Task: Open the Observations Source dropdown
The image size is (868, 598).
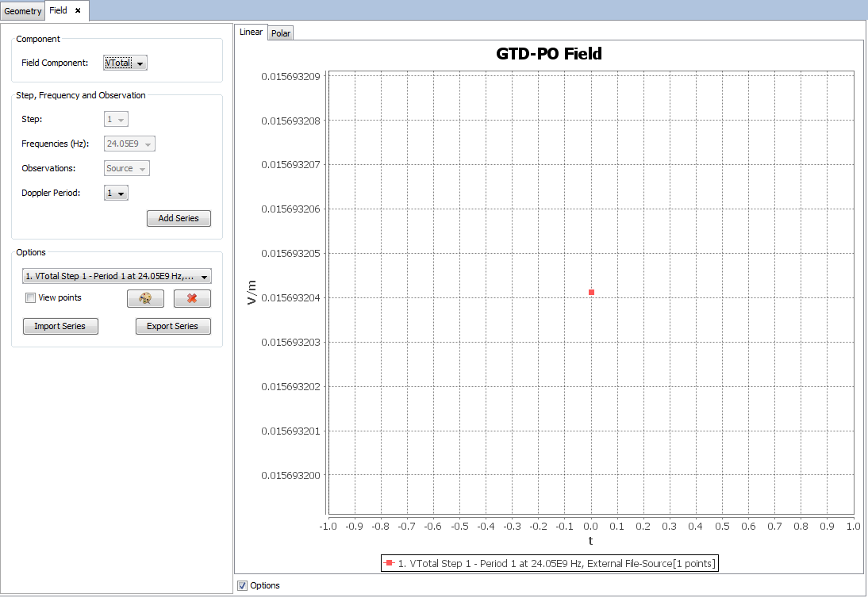Action: (127, 168)
